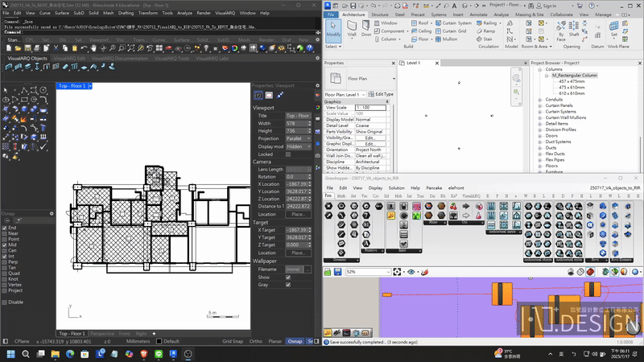Viewport: 644px width, 362px height.
Task: Select the VisualARQ Column object tool
Action: tap(37, 67)
